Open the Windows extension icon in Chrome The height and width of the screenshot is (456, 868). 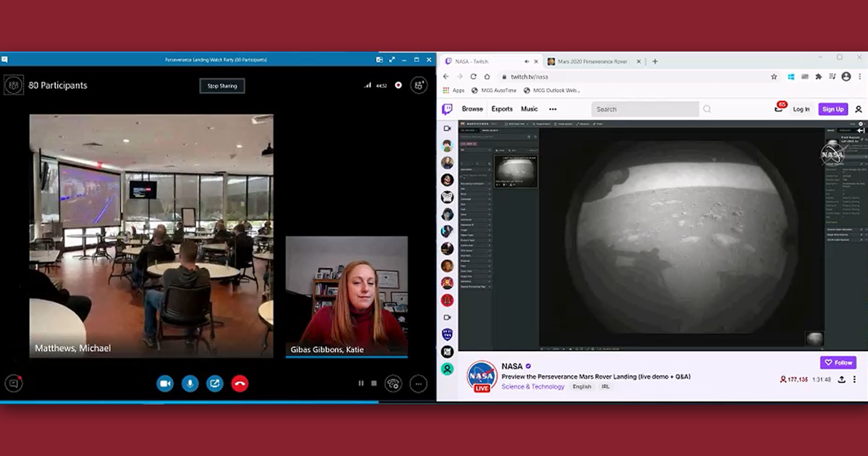click(792, 76)
